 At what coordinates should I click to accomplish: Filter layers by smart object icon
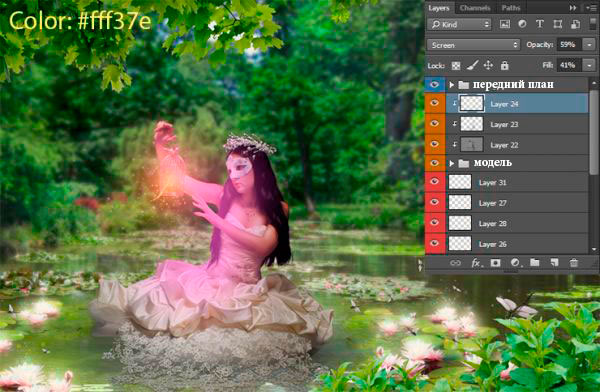(x=575, y=24)
